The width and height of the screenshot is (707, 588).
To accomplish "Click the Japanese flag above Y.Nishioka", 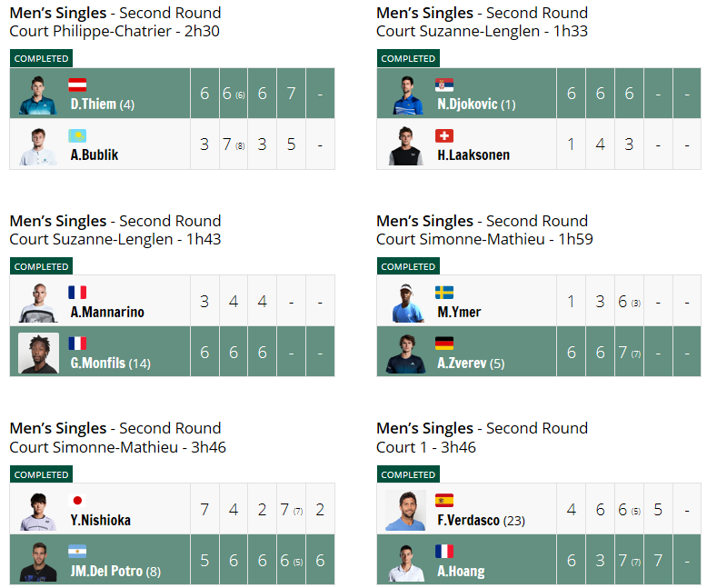I will (77, 501).
